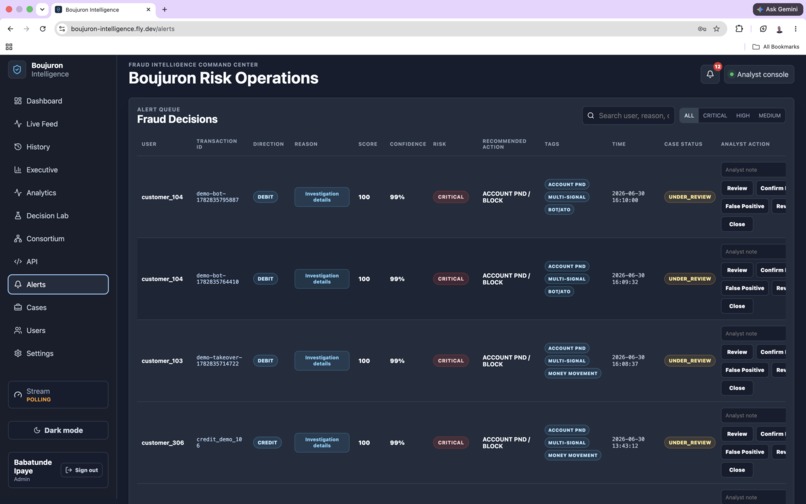806x504 pixels.
Task: Close the customer_306 alert
Action: point(737,470)
